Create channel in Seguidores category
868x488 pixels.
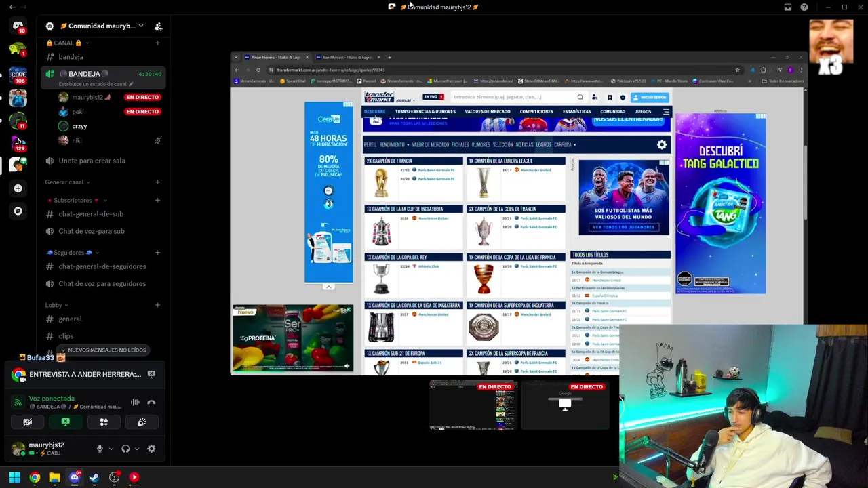(x=157, y=252)
